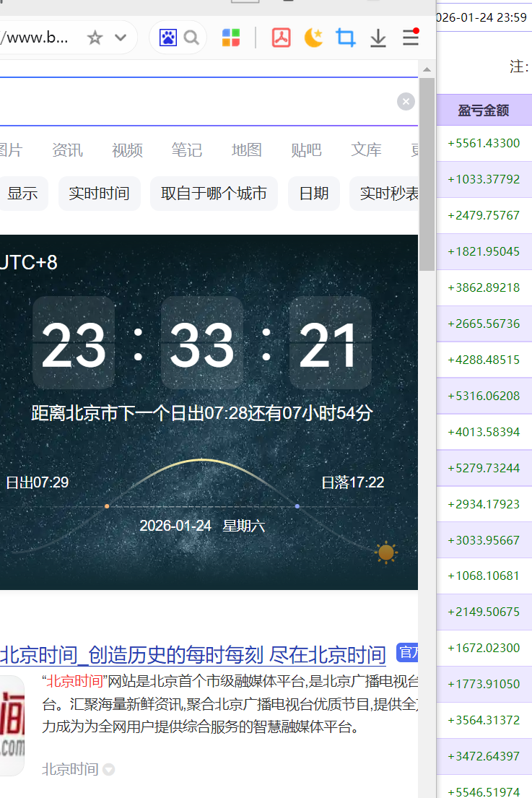Image resolution: width=532 pixels, height=798 pixels.
Task: Click the 日期 filter chip
Action: click(x=313, y=194)
